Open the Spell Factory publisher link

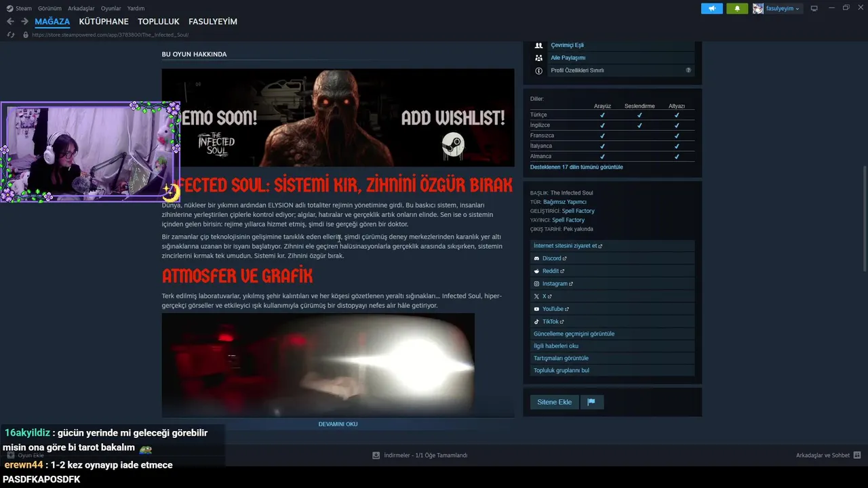(x=568, y=220)
